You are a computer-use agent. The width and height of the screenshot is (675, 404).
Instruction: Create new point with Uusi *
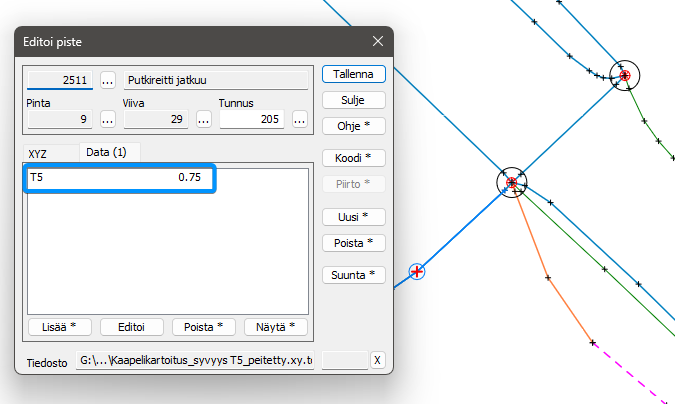pos(353,217)
